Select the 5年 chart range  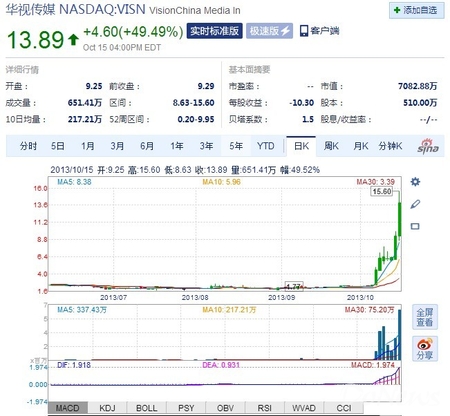pos(236,146)
